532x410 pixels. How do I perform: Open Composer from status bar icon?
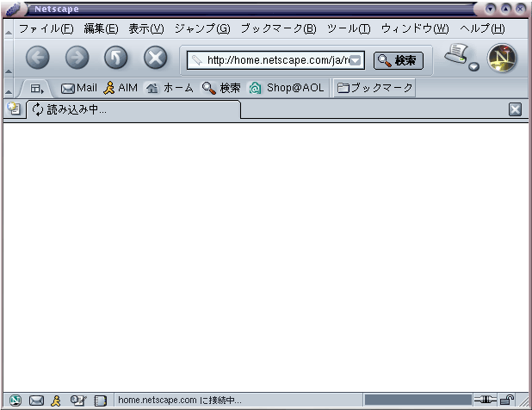coord(78,401)
